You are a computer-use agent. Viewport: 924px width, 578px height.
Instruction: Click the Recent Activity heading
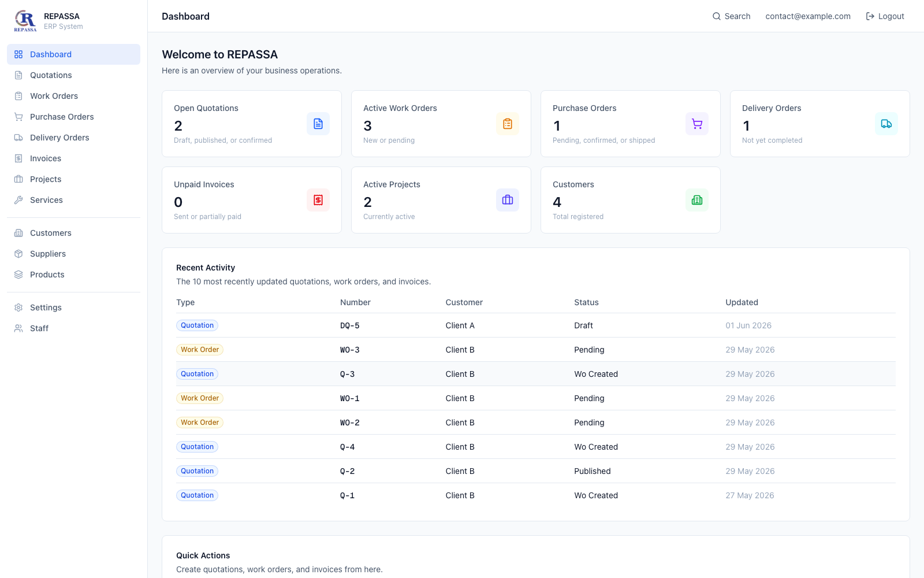(x=206, y=268)
